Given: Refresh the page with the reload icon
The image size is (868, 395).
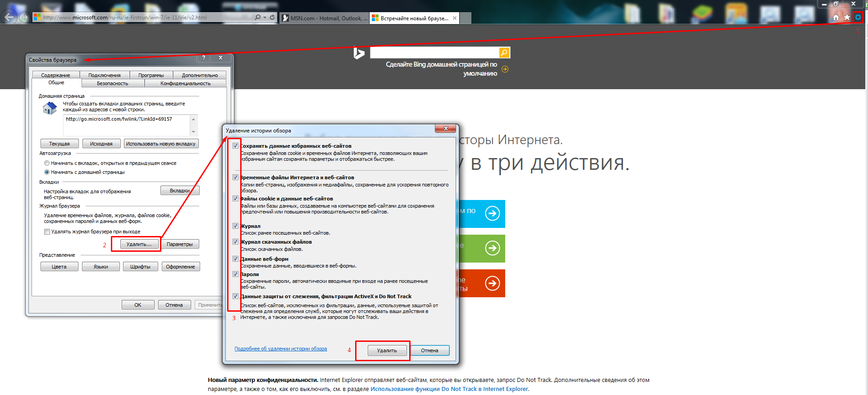Looking at the screenshot, I should (272, 18).
